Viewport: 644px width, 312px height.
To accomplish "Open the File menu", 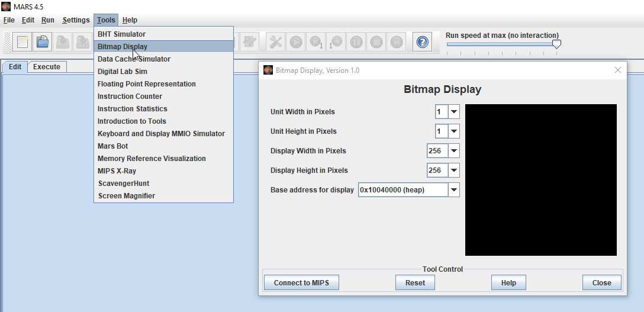I will click(x=9, y=20).
